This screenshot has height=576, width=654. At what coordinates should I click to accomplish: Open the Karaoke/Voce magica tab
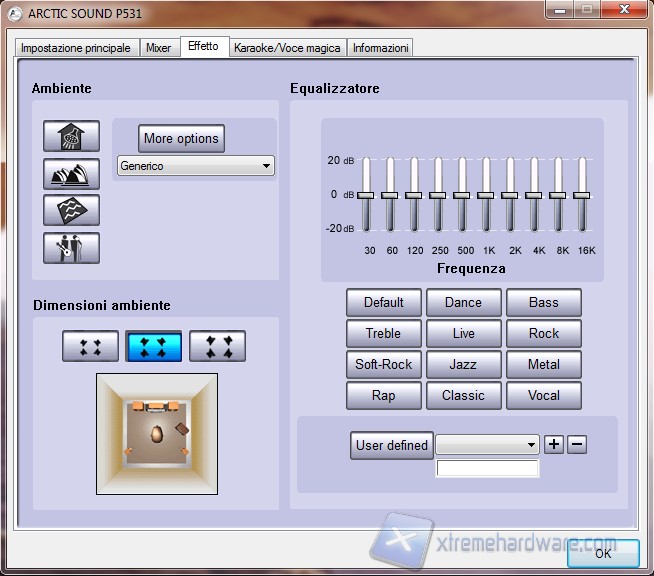[x=287, y=48]
